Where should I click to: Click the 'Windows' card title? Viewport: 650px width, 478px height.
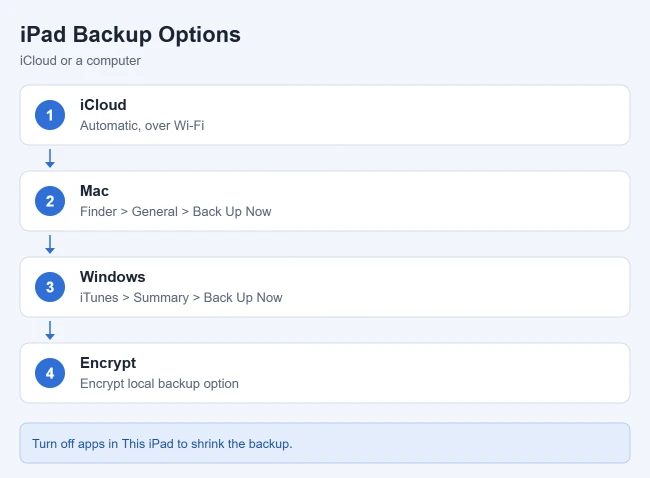[x=113, y=277]
